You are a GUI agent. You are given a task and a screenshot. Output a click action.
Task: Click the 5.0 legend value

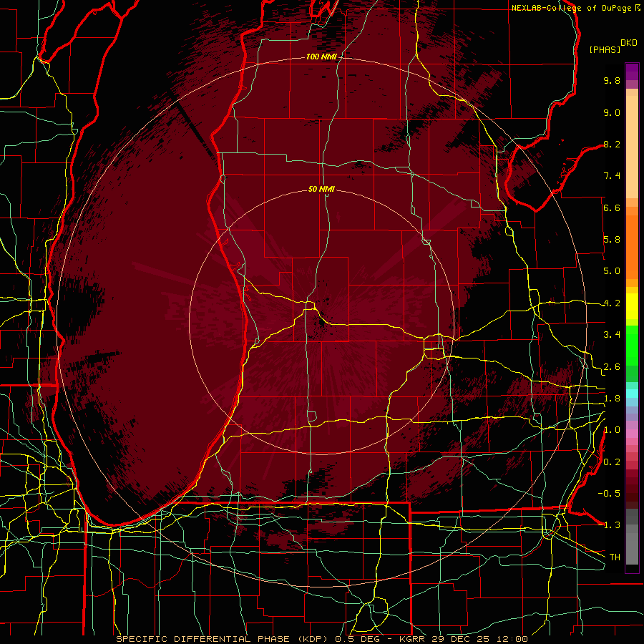pos(612,271)
